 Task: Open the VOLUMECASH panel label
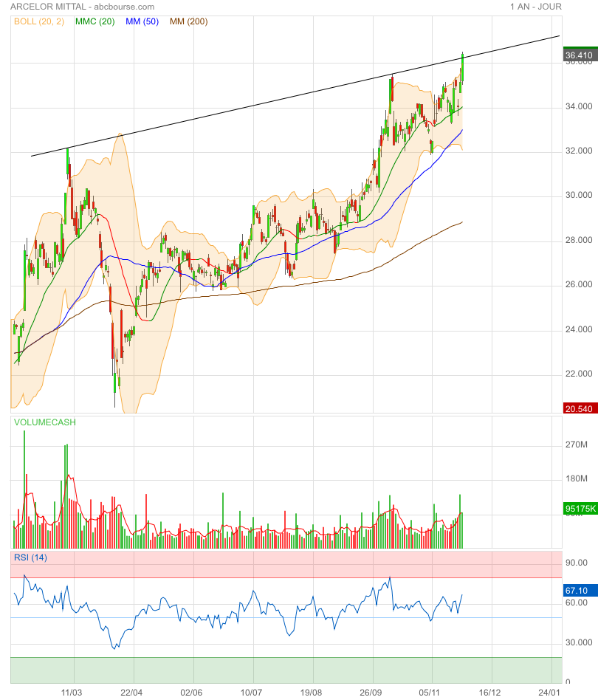(x=44, y=422)
